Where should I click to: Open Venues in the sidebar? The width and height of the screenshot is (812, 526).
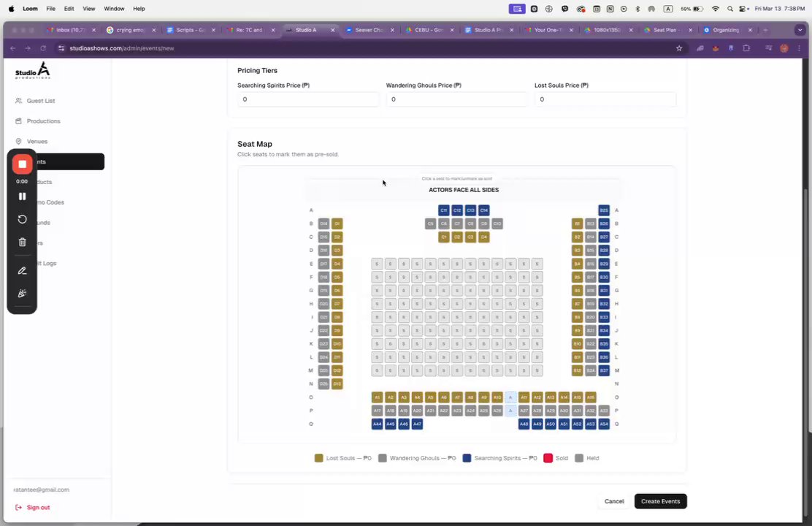(x=37, y=141)
